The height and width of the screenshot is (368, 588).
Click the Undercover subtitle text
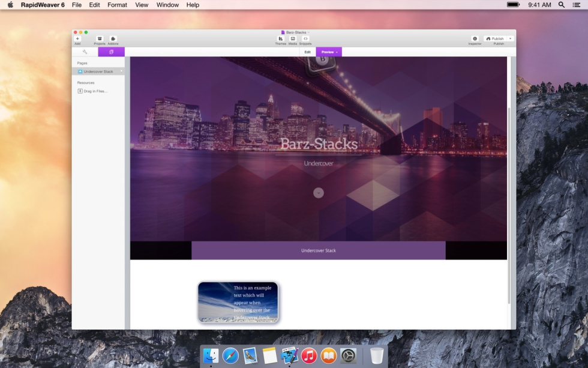pyautogui.click(x=319, y=163)
